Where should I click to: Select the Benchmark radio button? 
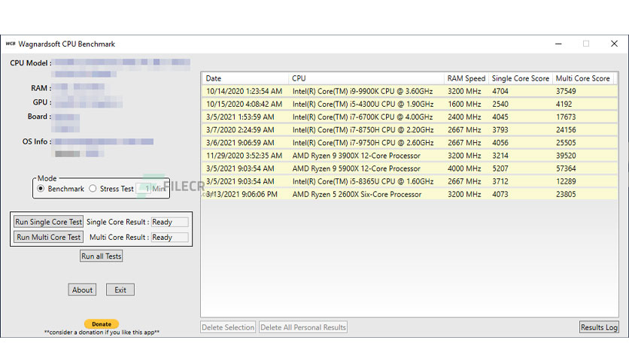41,189
